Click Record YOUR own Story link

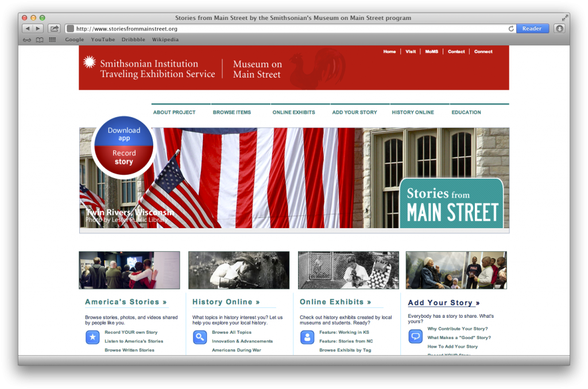(x=131, y=332)
